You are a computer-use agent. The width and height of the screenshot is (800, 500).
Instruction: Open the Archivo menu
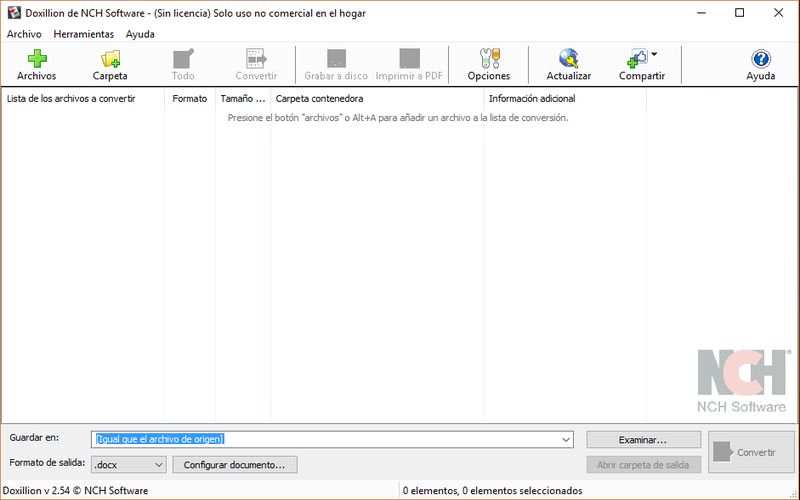(24, 34)
